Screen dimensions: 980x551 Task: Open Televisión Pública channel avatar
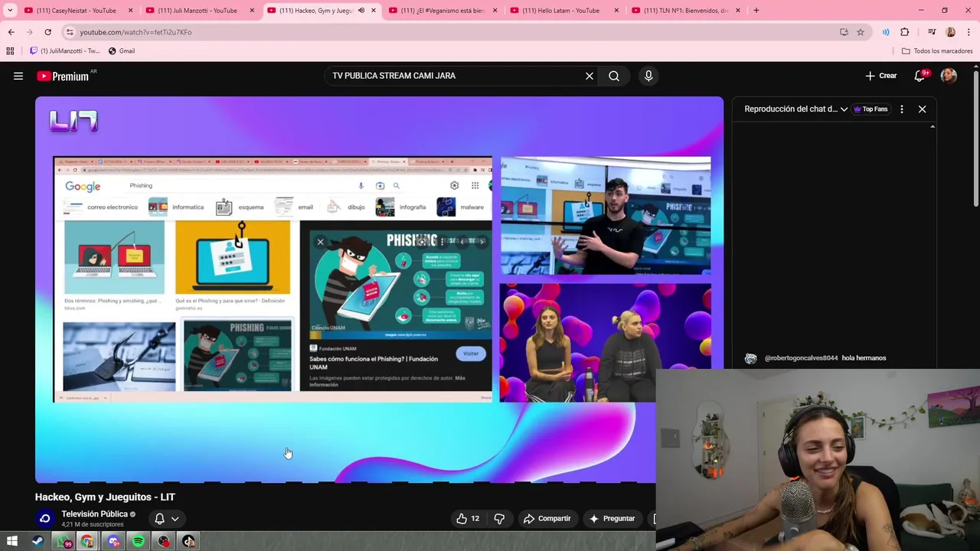[x=44, y=519]
